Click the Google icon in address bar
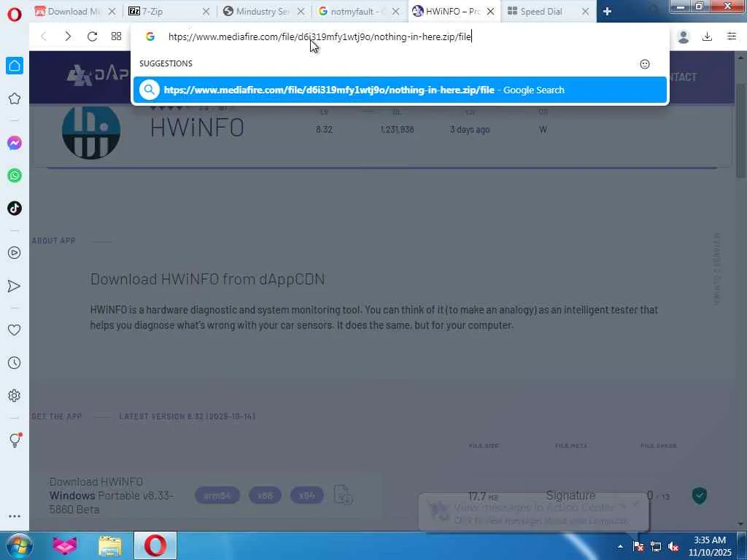 [x=150, y=36]
